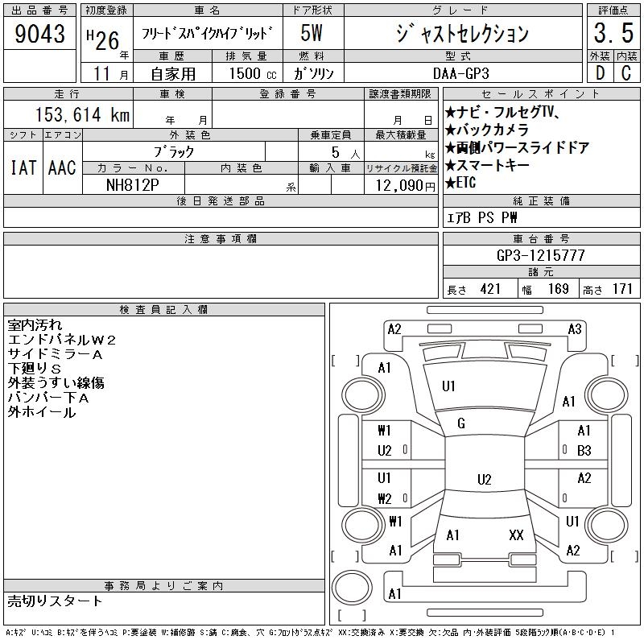Click the ★ETC sales point entry

click(461, 183)
